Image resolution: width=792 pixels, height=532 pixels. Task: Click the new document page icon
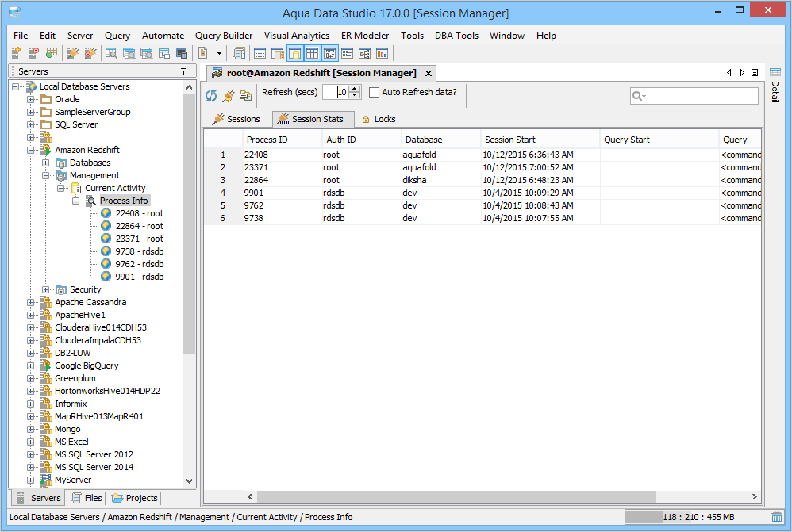click(203, 53)
